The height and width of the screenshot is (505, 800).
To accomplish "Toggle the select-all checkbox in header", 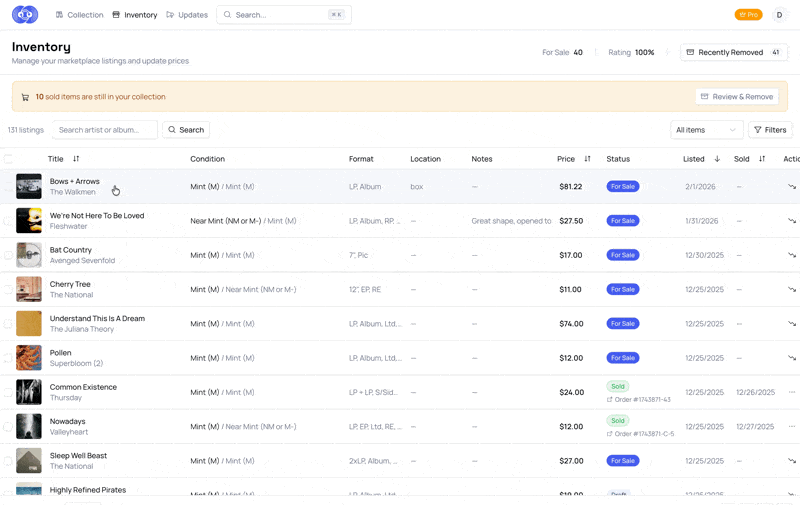I will pyautogui.click(x=8, y=159).
